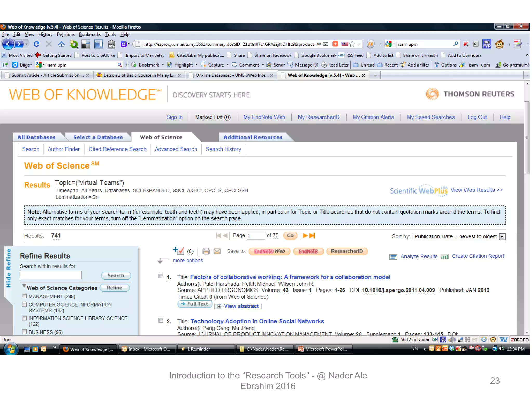Screen dimensions: 532x399
Task: Check the MANAGEMENT (288) category box
Action: click(x=25, y=296)
